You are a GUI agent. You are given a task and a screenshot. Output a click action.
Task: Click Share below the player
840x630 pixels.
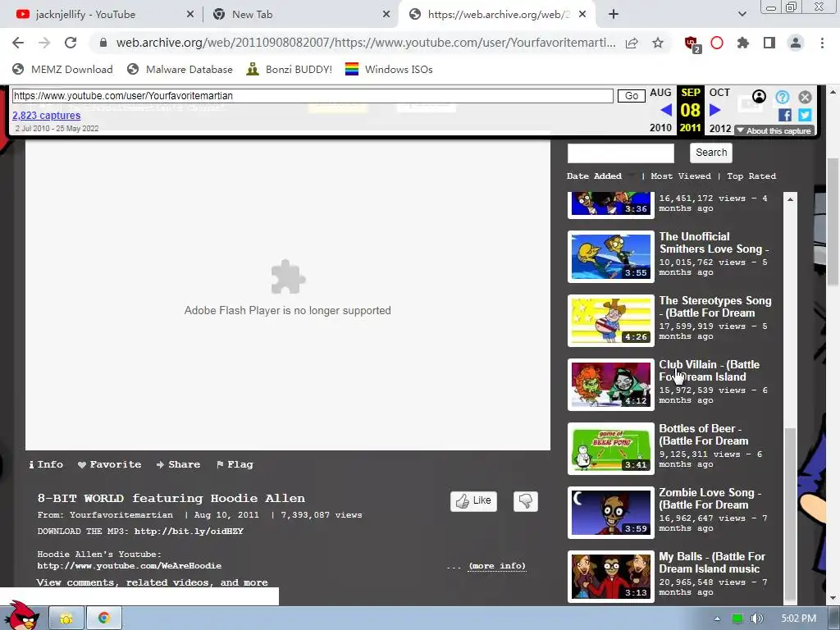(178, 464)
